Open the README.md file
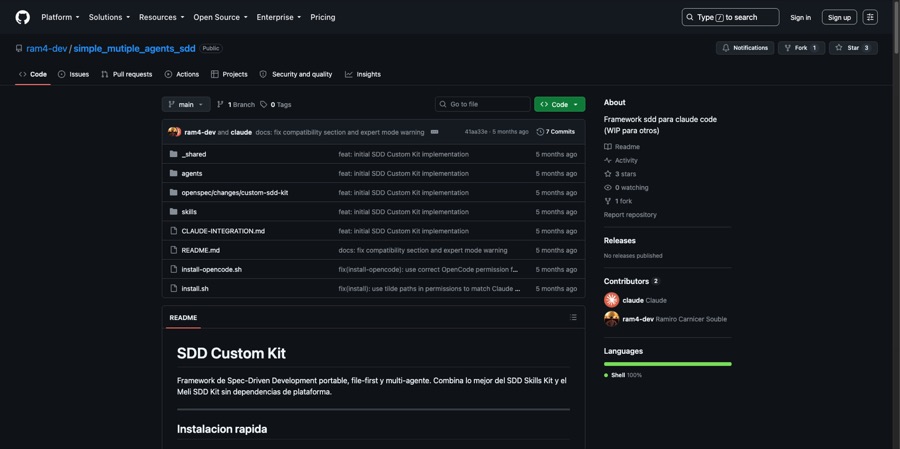 click(x=200, y=250)
